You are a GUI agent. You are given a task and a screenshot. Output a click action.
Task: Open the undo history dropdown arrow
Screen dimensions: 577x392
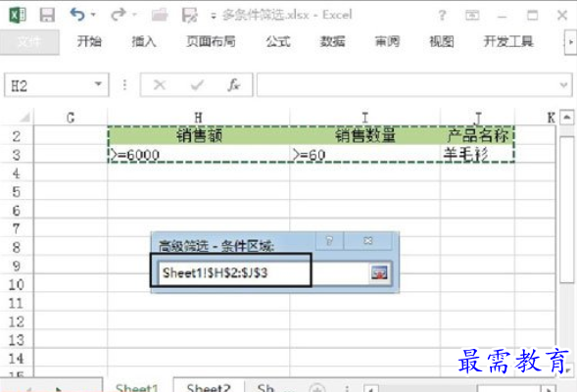pos(93,15)
